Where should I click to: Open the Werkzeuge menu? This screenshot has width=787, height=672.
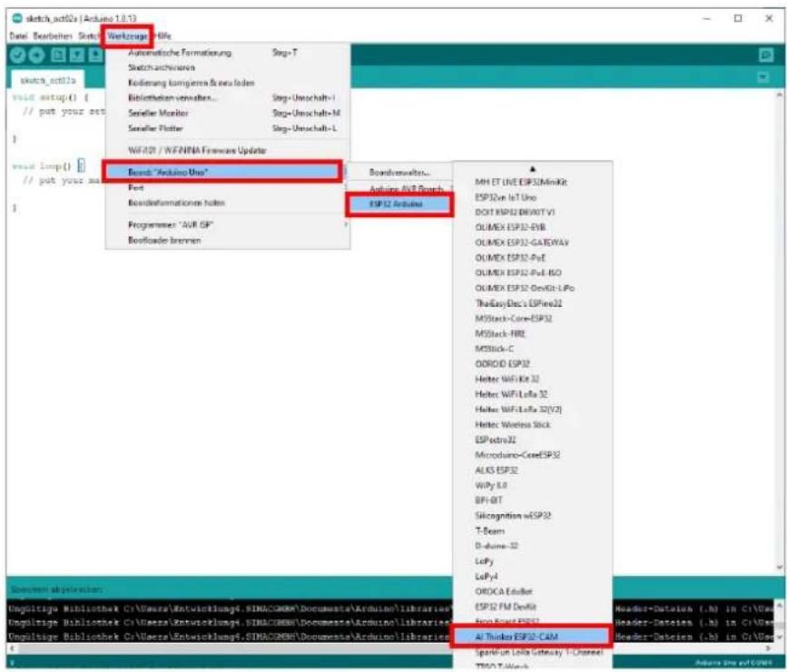click(x=127, y=36)
